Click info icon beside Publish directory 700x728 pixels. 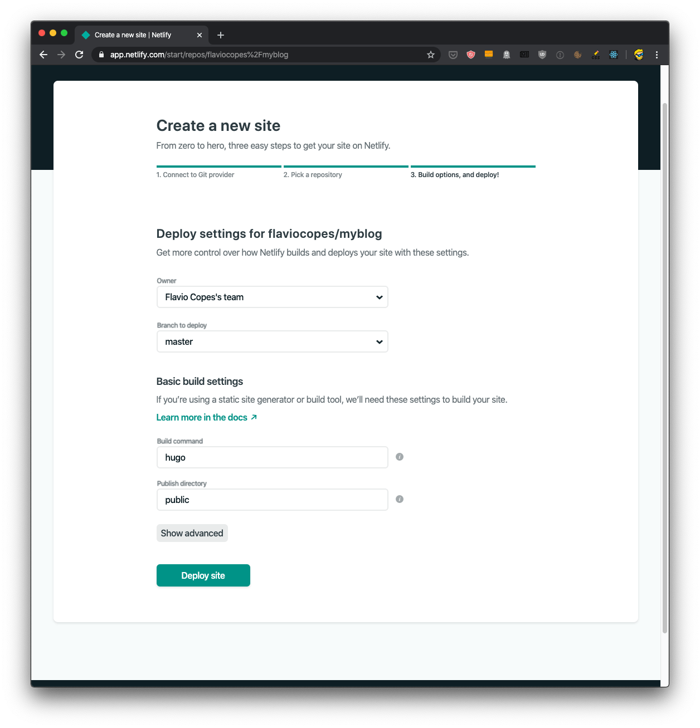400,499
